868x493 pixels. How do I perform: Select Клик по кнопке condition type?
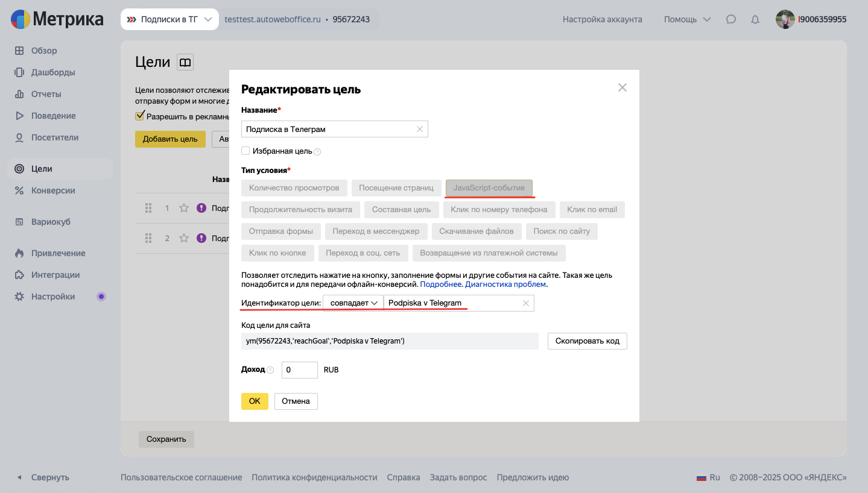click(x=277, y=253)
